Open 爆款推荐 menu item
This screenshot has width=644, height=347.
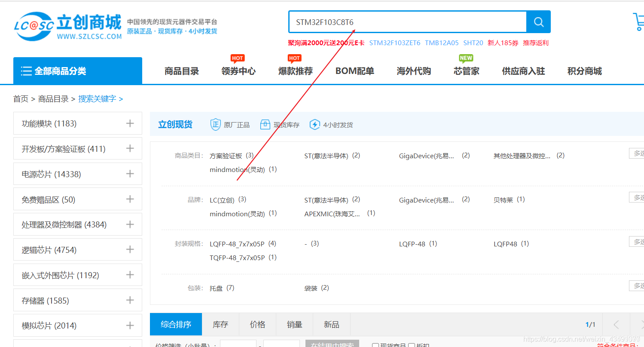click(x=296, y=71)
